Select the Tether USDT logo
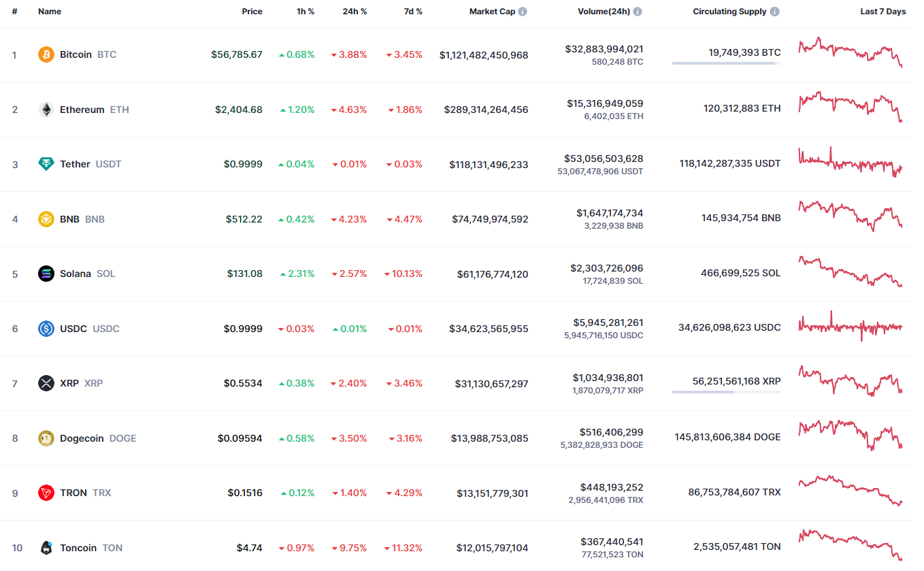The width and height of the screenshot is (924, 571). point(45,164)
